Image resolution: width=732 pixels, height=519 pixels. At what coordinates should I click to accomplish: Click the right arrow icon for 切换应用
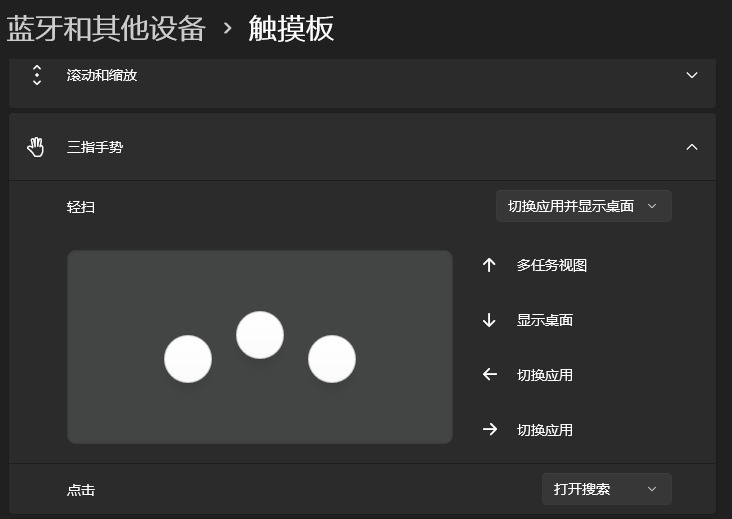click(x=490, y=429)
